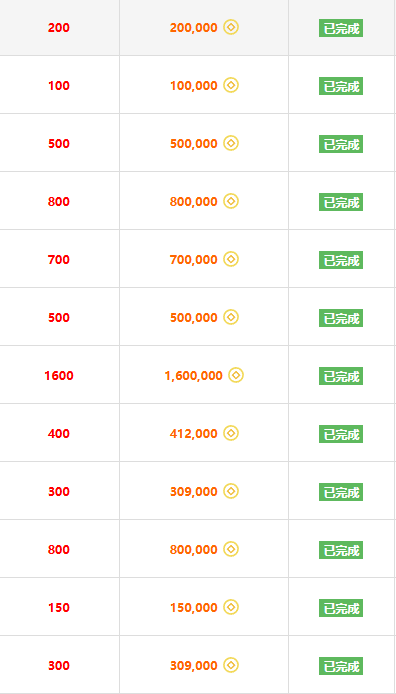Select the red 150 quantity value
The image size is (396, 694).
click(59, 607)
